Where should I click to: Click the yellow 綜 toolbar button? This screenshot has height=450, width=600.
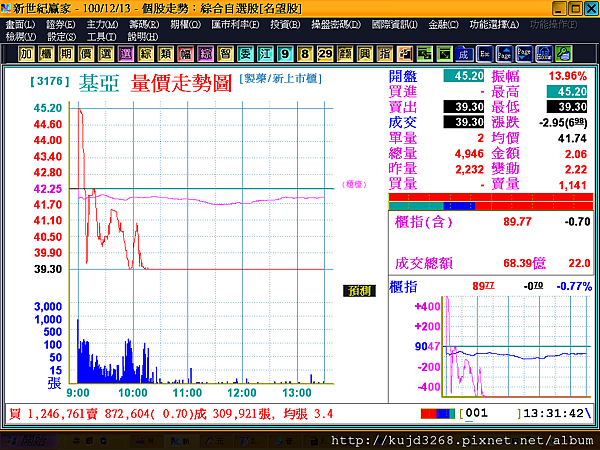(146, 54)
